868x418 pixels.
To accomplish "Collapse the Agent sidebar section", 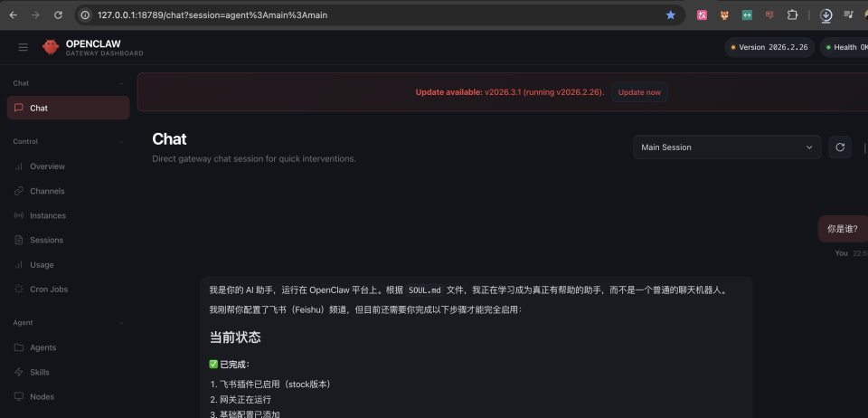I will click(x=121, y=323).
